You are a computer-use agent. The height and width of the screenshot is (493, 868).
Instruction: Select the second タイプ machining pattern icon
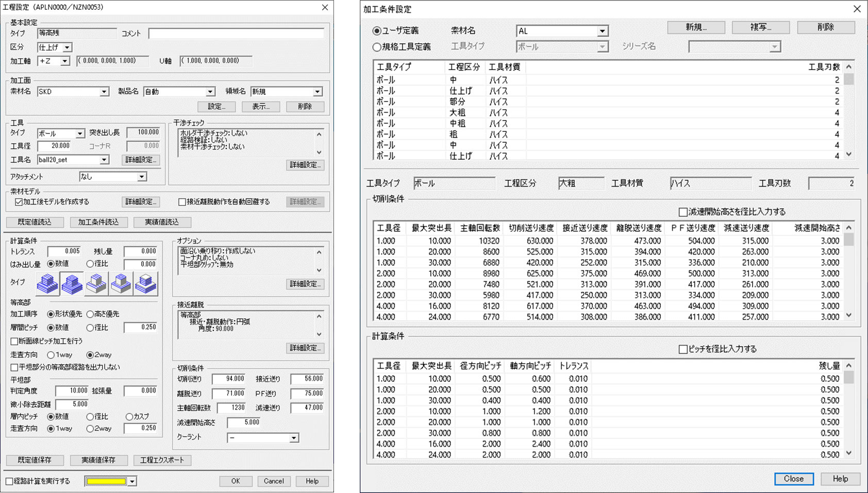(x=72, y=284)
